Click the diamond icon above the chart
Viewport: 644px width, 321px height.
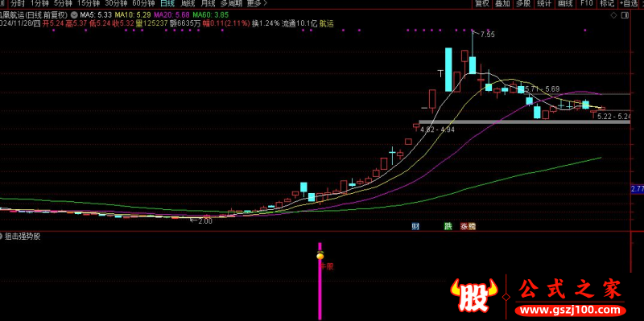pyautogui.click(x=613, y=15)
